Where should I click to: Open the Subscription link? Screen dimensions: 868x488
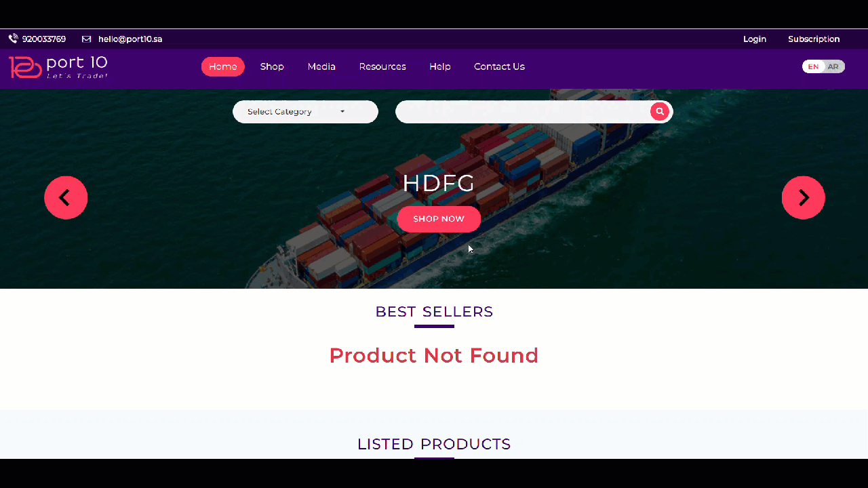point(814,39)
